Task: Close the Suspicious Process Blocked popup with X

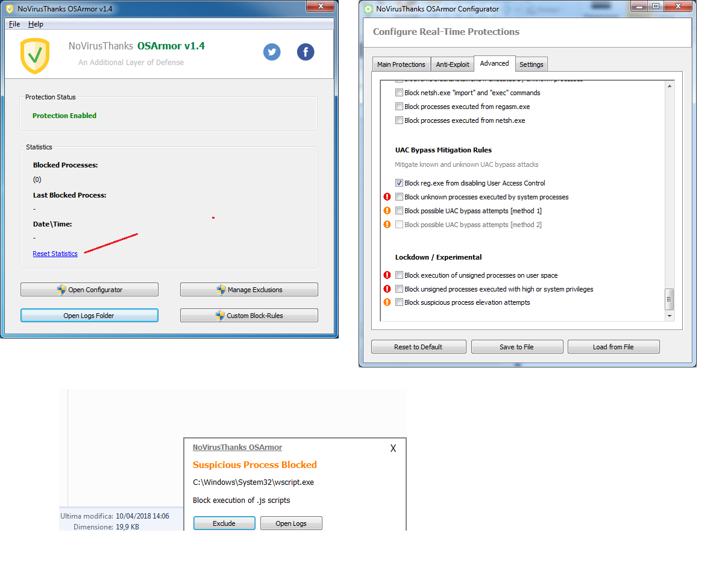Action: coord(393,449)
